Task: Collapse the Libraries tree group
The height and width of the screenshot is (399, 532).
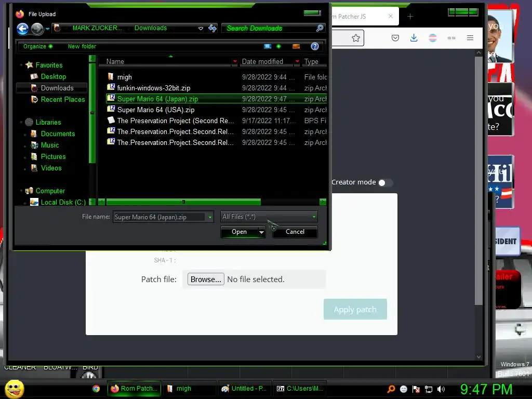Action: tap(21, 122)
